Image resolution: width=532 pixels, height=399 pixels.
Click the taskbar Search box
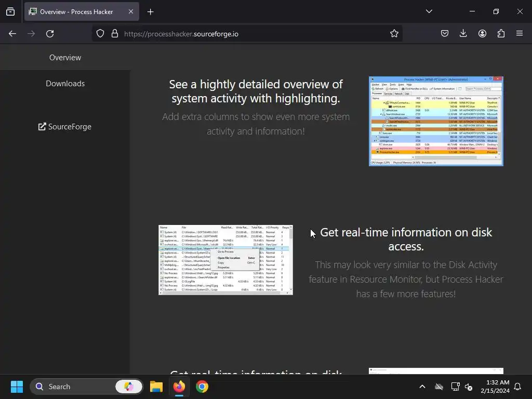87,387
